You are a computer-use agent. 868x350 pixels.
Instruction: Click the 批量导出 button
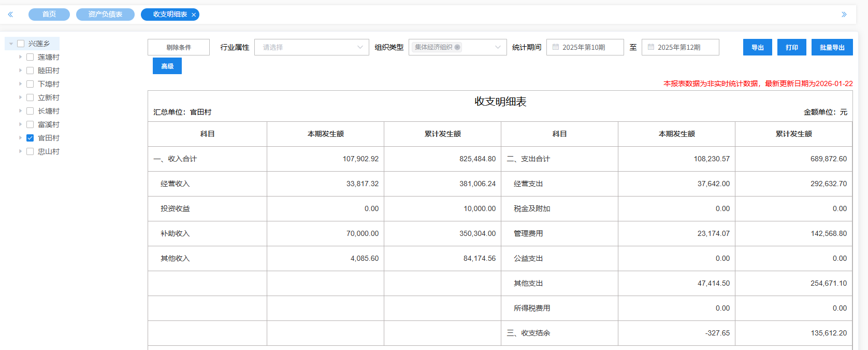point(832,47)
